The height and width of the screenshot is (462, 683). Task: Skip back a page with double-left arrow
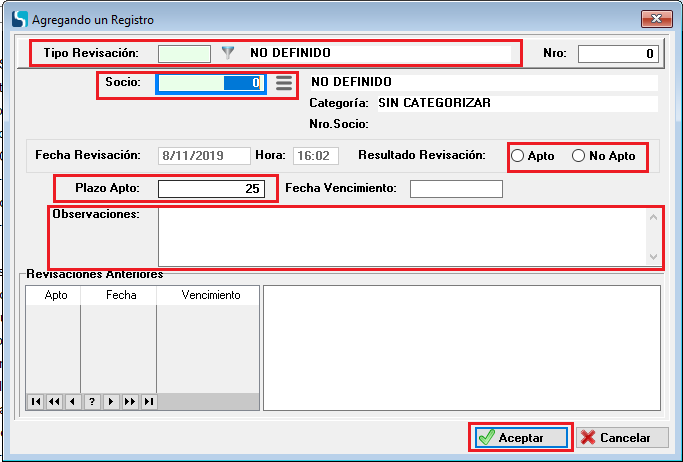point(54,401)
